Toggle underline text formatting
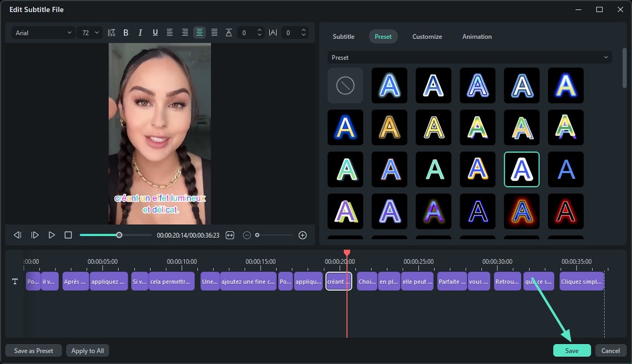 155,33
